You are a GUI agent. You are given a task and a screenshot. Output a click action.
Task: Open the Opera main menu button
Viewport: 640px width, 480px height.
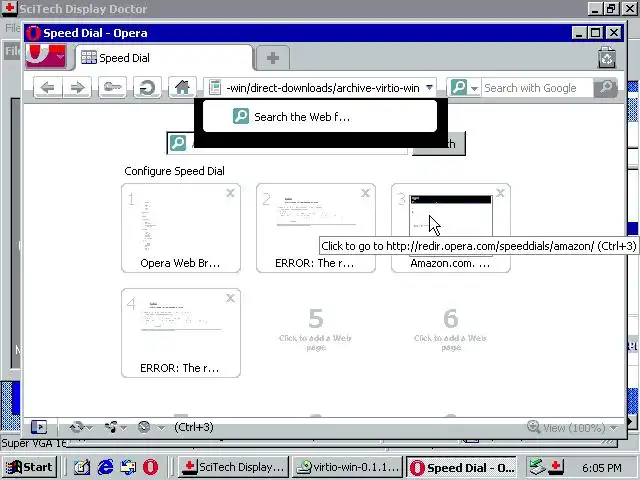point(46,56)
